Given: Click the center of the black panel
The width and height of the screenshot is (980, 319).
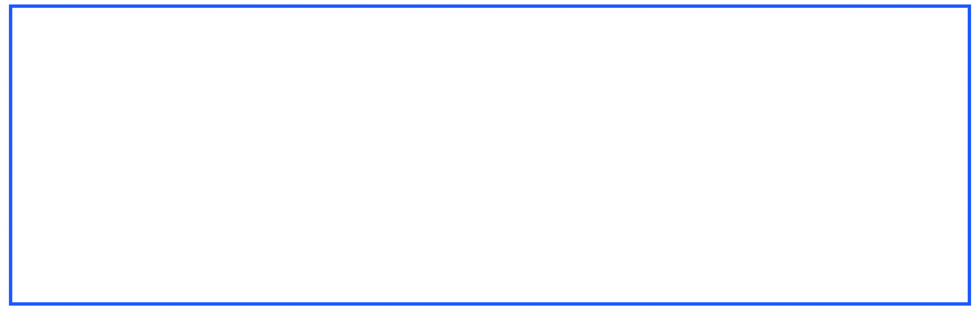Looking at the screenshot, I should [x=490, y=159].
